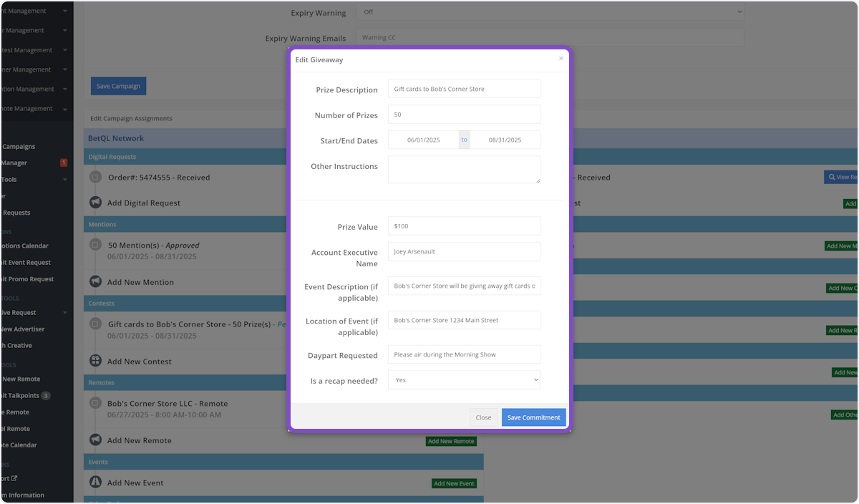Click the square marker beside Order# 5474555

point(95,177)
